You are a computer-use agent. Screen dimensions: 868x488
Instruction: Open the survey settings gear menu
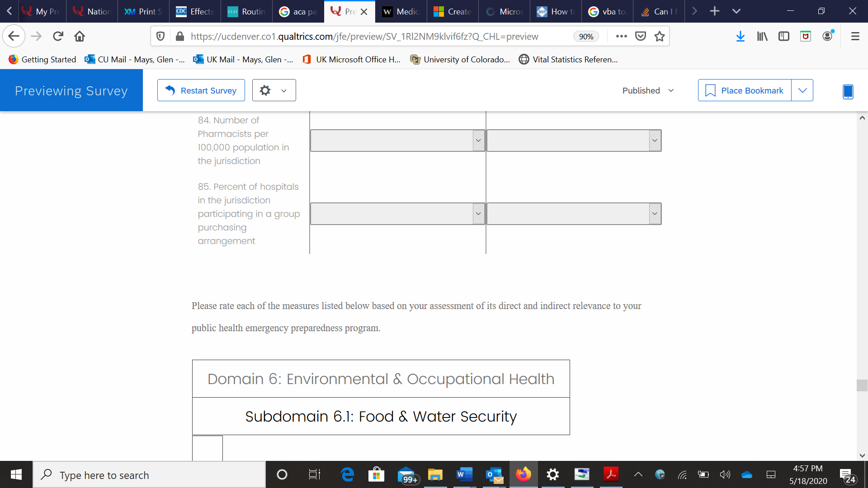pyautogui.click(x=274, y=90)
